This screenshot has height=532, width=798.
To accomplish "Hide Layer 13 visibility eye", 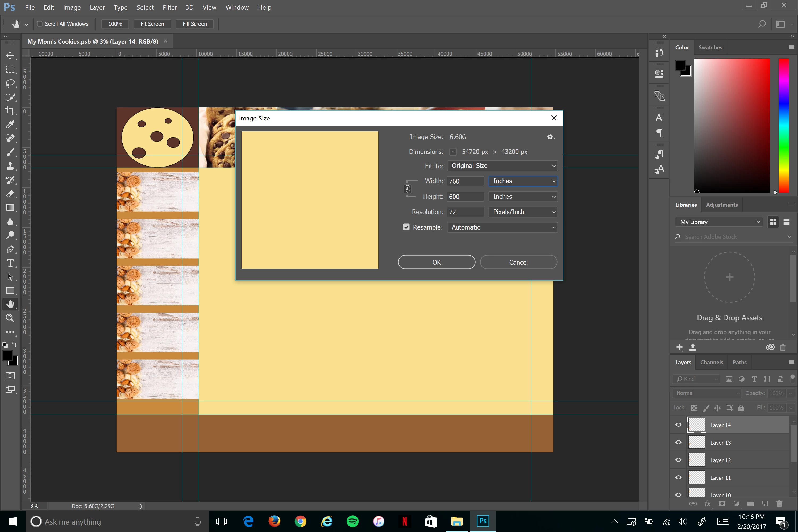I will click(x=678, y=442).
